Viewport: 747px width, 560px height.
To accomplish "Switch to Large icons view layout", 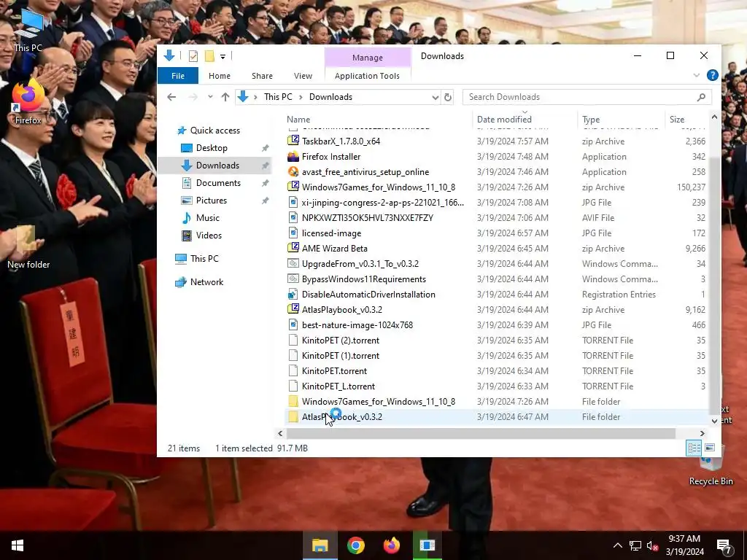I will [x=709, y=448].
